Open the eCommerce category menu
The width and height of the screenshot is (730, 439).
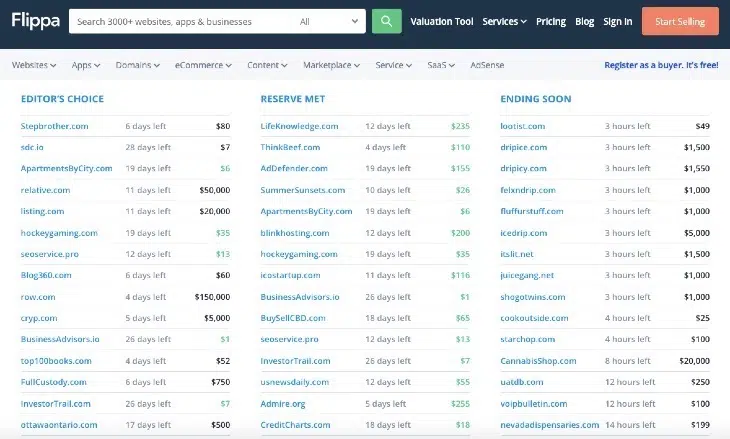[x=203, y=66]
